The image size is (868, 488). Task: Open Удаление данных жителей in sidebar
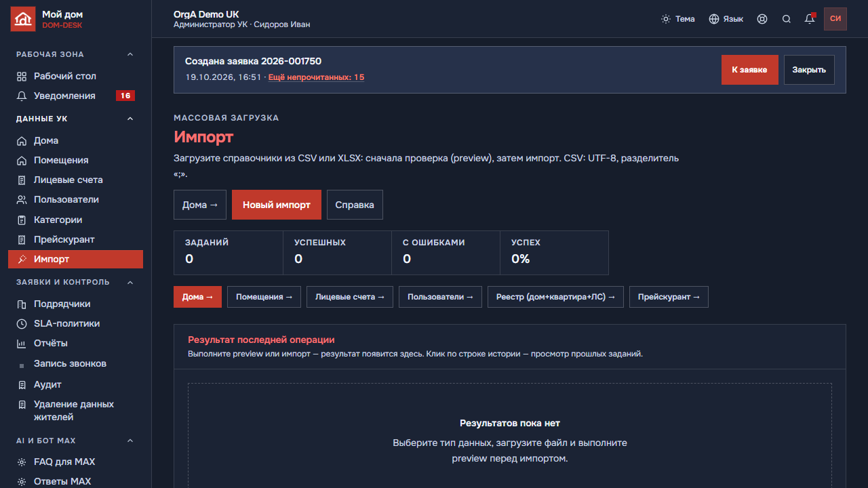click(76, 411)
